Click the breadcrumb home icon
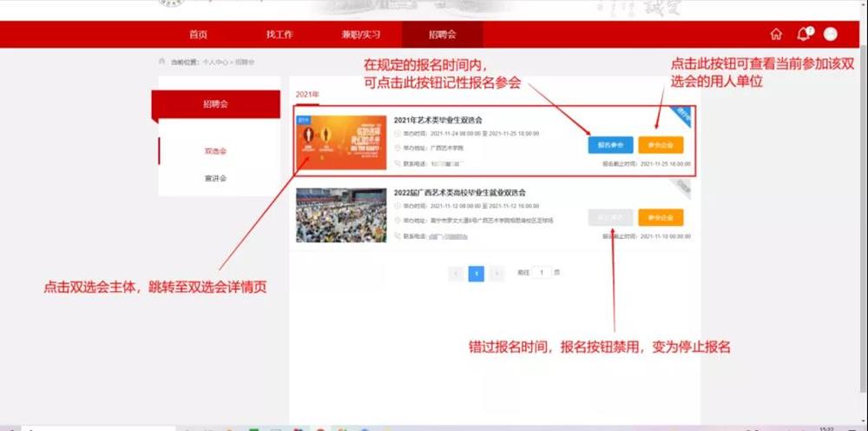The image size is (868, 431). pos(162,62)
